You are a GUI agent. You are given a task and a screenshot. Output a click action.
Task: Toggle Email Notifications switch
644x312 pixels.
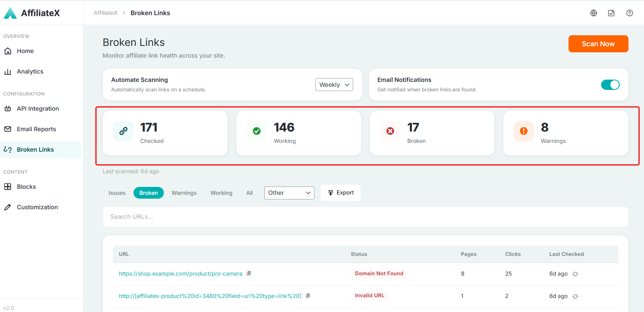pyautogui.click(x=610, y=85)
